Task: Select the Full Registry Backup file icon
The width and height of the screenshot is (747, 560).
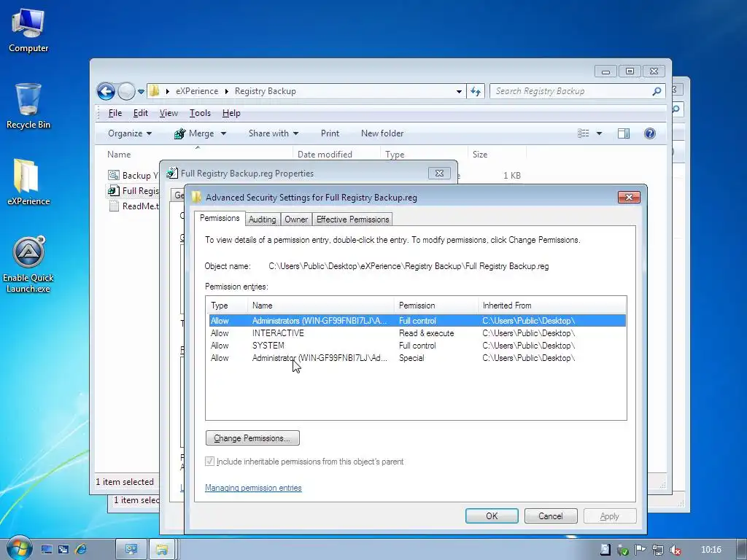Action: coord(113,190)
